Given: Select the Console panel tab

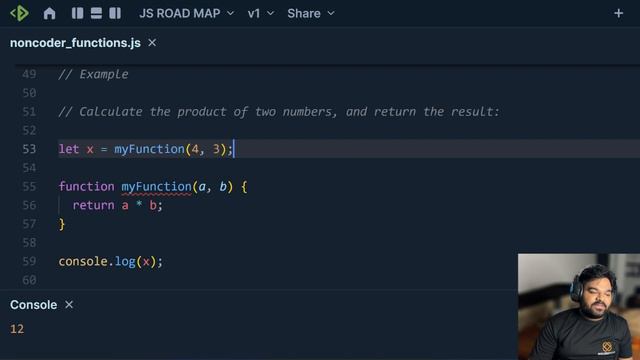Looking at the screenshot, I should [x=33, y=305].
